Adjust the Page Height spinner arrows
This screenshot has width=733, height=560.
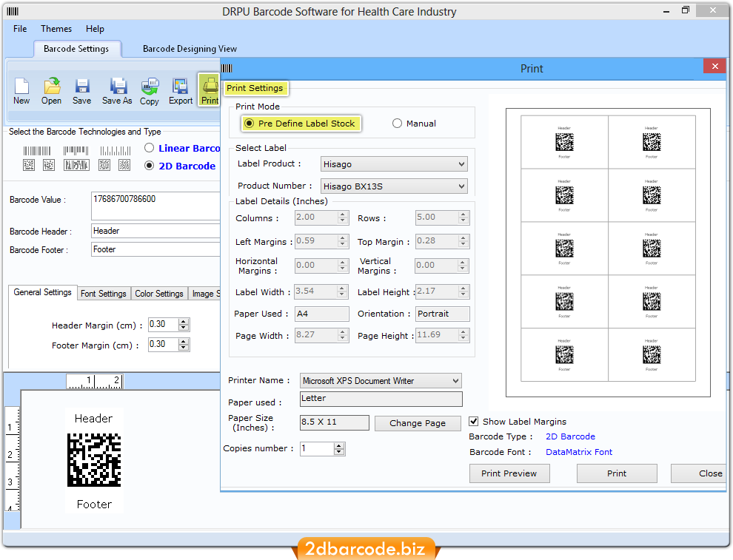(463, 335)
